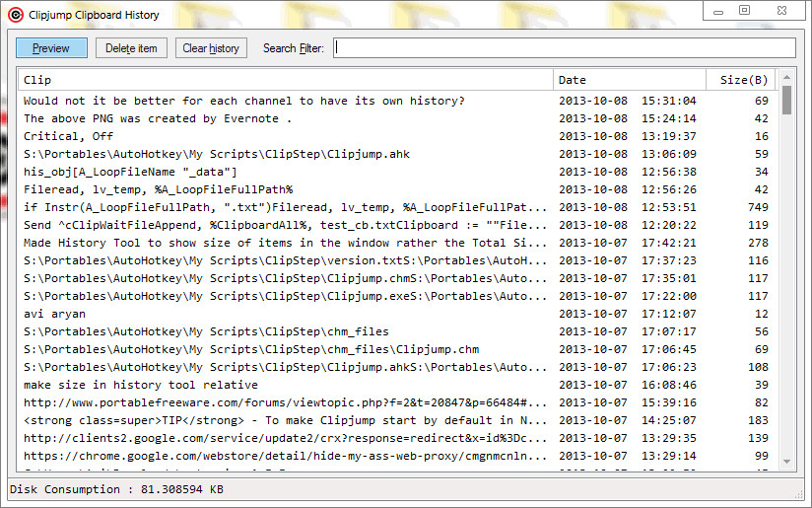Click the vertical scrollbar thumb
The width and height of the screenshot is (812, 508).
786,100
